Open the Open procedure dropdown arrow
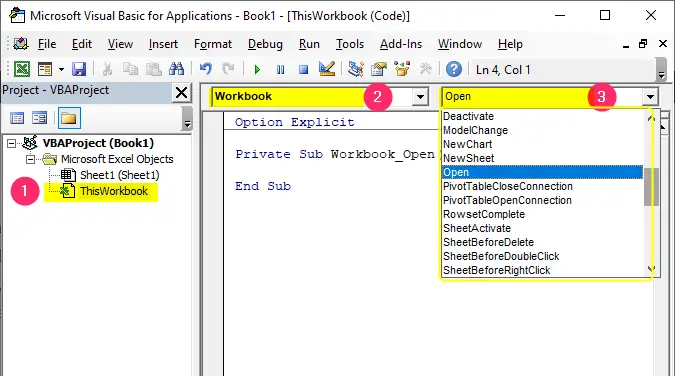This screenshot has width=675, height=376. coord(650,96)
